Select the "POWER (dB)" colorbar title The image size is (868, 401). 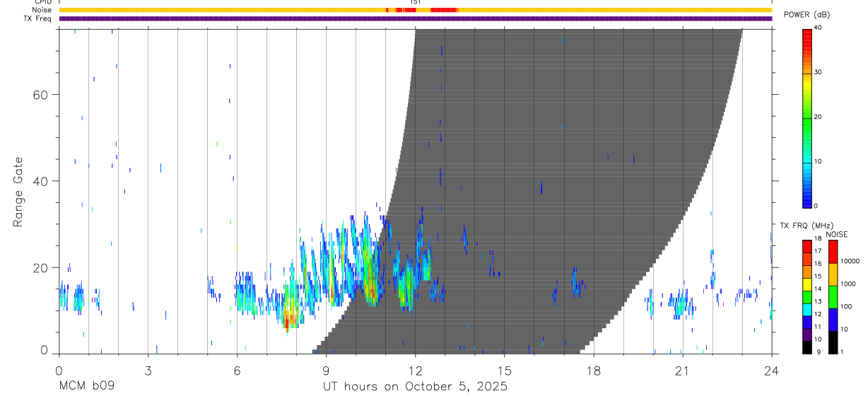pos(807,15)
